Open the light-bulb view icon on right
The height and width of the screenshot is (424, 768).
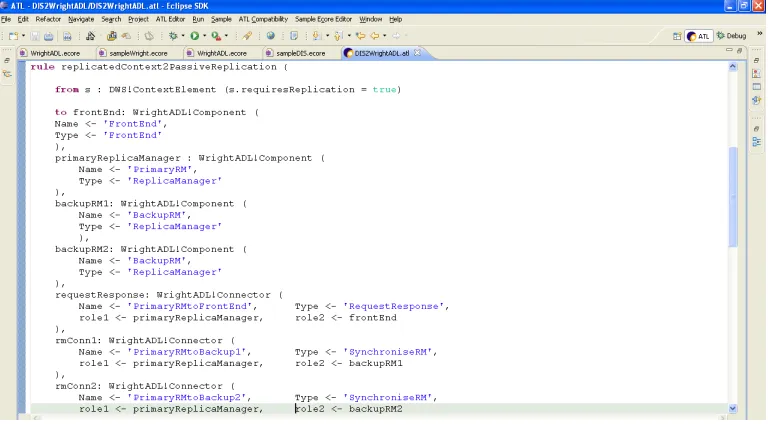pos(756,100)
